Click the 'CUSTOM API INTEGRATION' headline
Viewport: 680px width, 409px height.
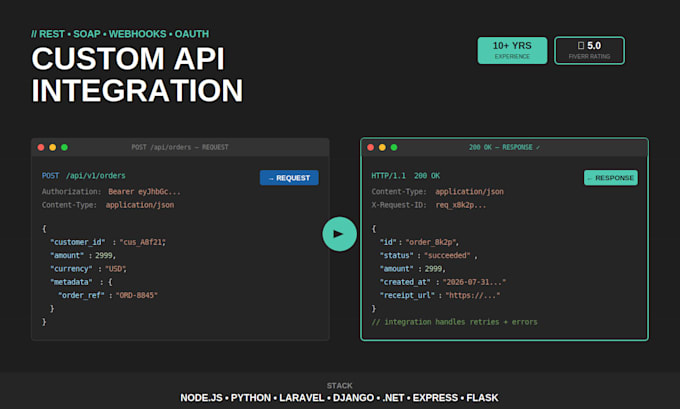pyautogui.click(x=137, y=75)
